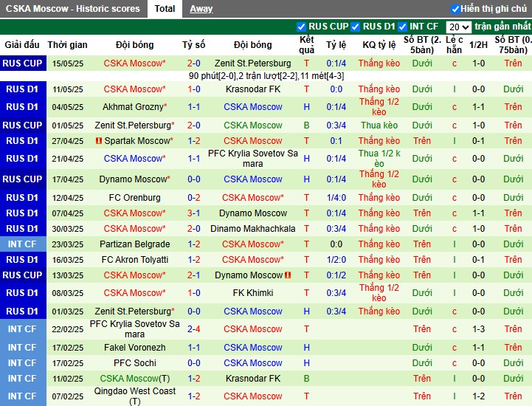Click the 1/2H column header
The width and height of the screenshot is (532, 406).
[478, 45]
